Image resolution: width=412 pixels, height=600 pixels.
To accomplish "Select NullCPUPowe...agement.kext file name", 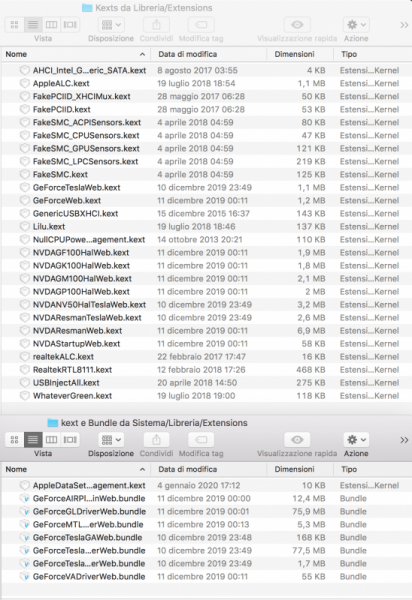I will (x=89, y=240).
